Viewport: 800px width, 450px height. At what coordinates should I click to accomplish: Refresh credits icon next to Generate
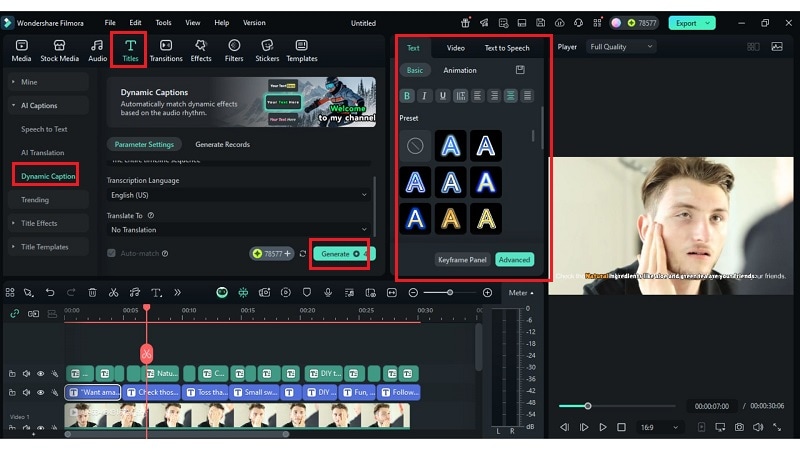point(303,254)
